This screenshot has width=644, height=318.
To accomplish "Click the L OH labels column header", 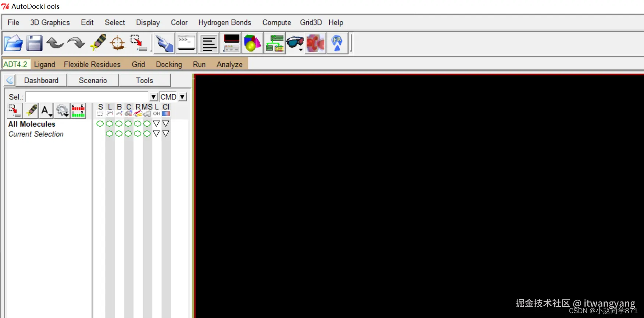I will (x=157, y=110).
